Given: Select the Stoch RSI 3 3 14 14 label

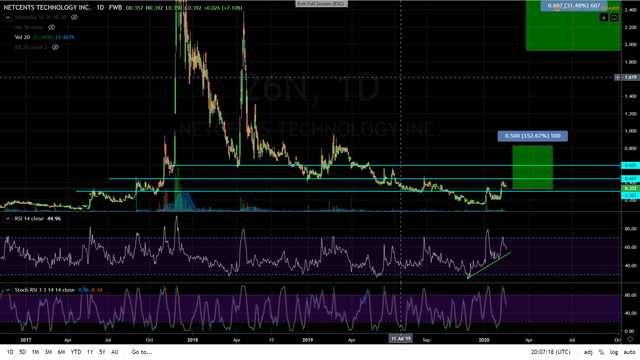Looking at the screenshot, I should point(44,290).
